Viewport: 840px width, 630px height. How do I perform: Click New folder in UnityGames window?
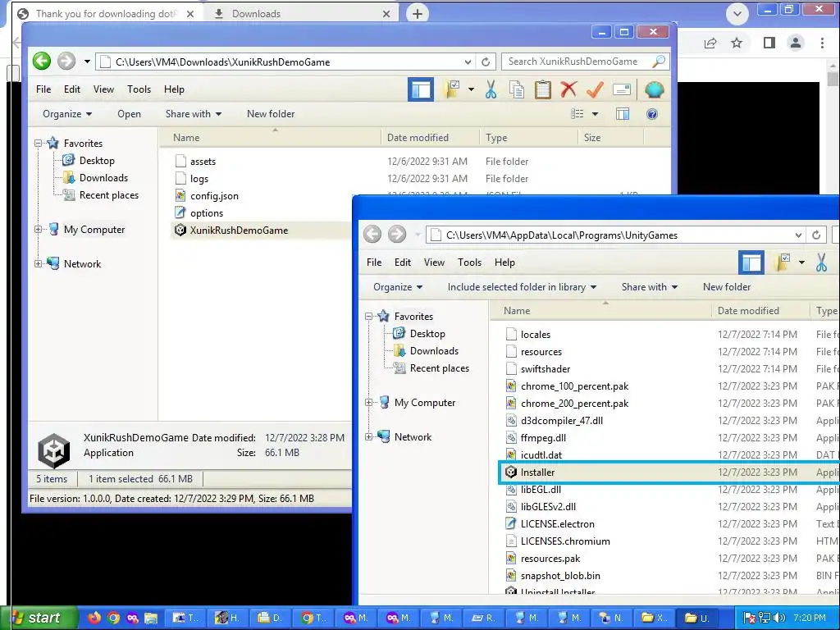pos(727,286)
